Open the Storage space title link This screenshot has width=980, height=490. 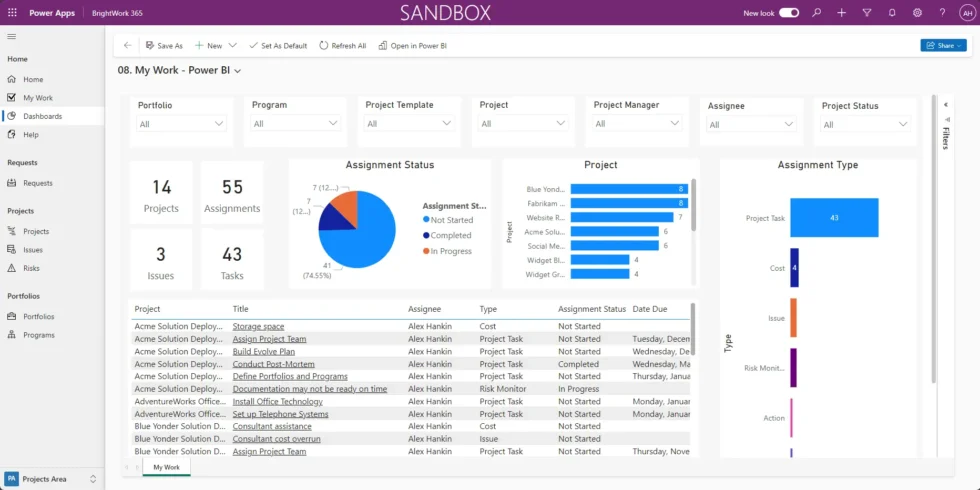[x=258, y=326]
